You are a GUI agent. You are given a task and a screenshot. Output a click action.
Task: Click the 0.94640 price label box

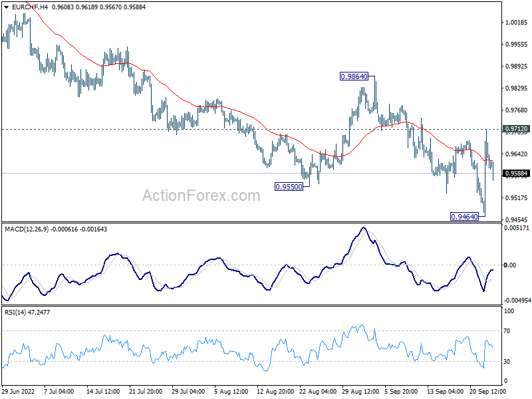tap(464, 217)
